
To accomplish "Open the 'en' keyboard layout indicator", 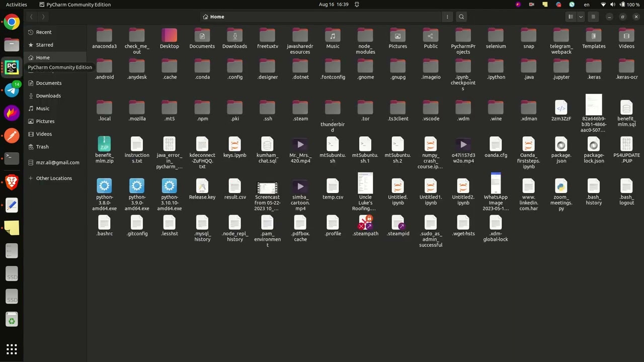I will pyautogui.click(x=587, y=5).
